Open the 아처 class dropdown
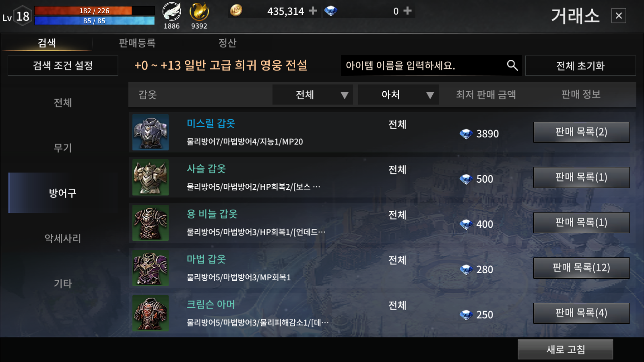 [x=398, y=95]
